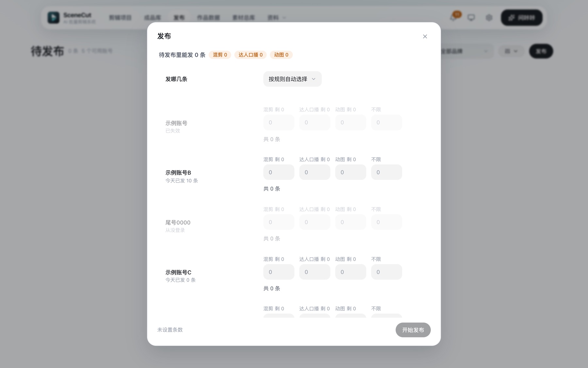588x368 pixels.
Task: Click the monitor icon in background navbar
Action: click(471, 17)
